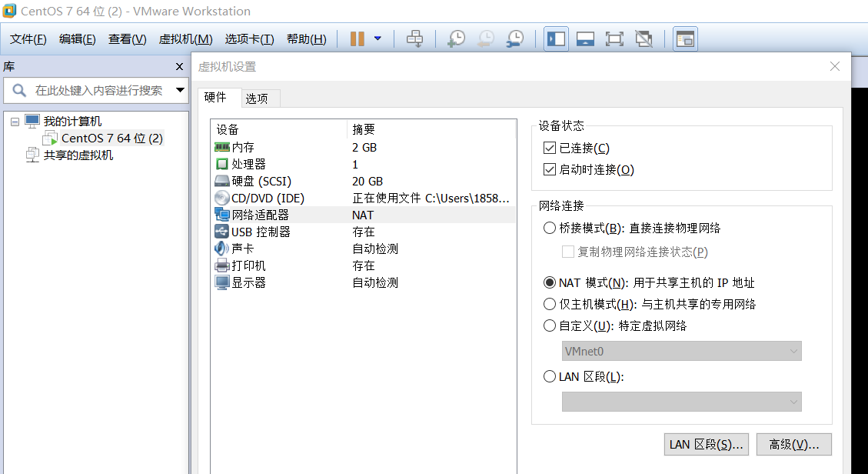Viewport: 868px width, 474px height.
Task: Click the library search input field
Action: [96, 90]
